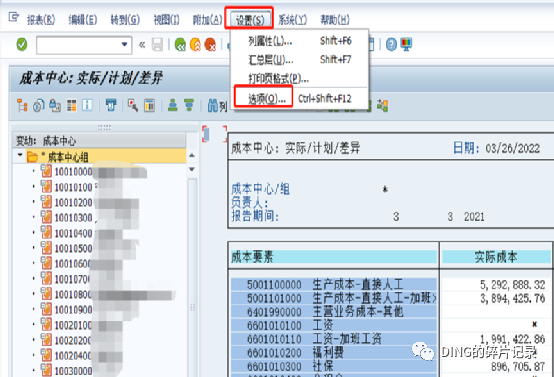Click the 变动: 成本中心 panel header

pos(99,141)
